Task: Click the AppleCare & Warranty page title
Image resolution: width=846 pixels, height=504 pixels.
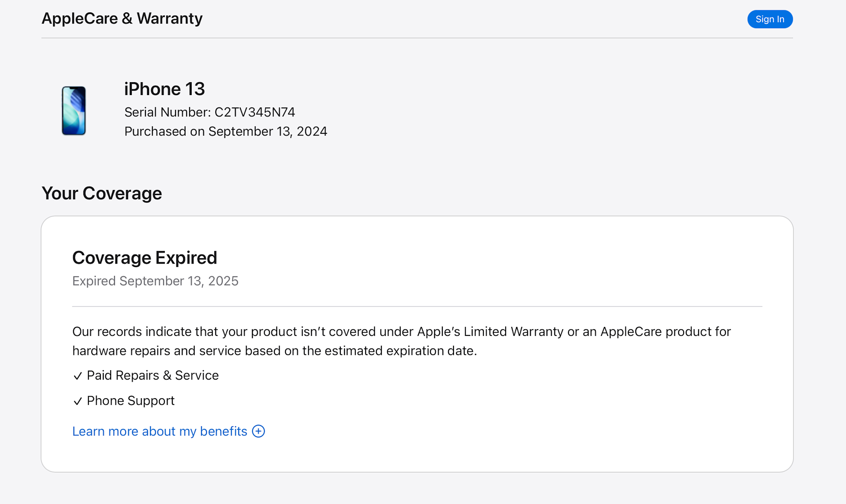Action: tap(122, 19)
